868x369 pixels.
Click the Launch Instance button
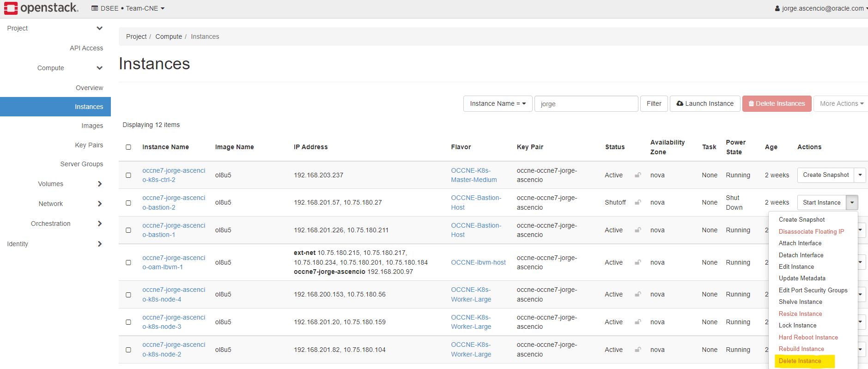tap(705, 103)
